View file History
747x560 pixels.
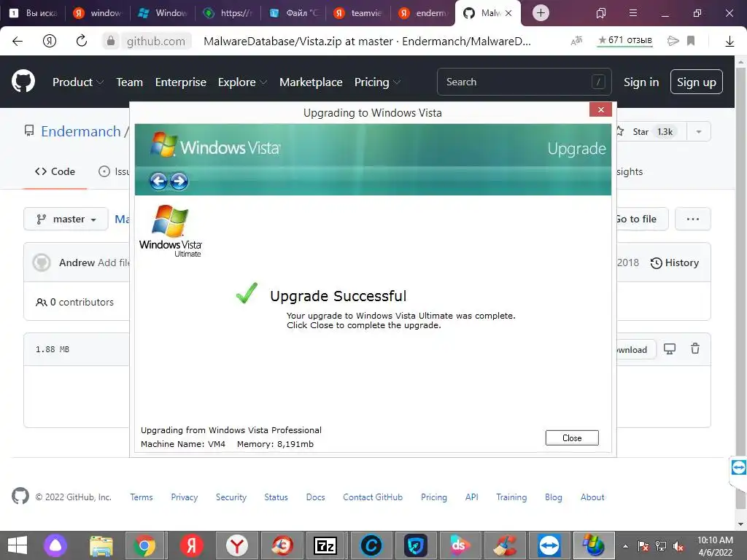pyautogui.click(x=675, y=262)
